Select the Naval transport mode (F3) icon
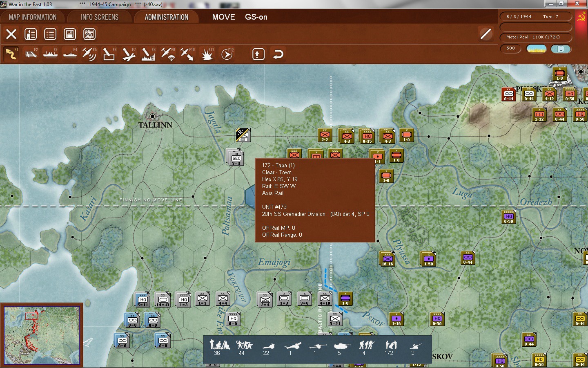 point(50,54)
